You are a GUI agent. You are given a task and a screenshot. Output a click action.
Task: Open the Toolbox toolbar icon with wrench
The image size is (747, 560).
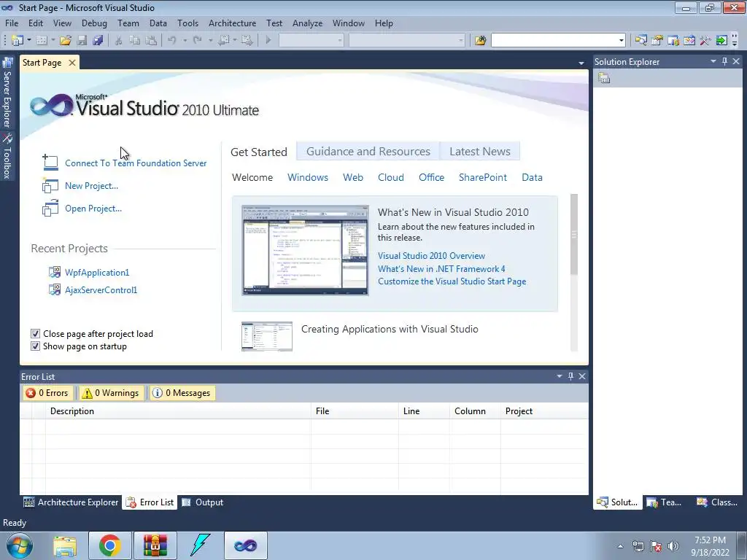click(705, 41)
